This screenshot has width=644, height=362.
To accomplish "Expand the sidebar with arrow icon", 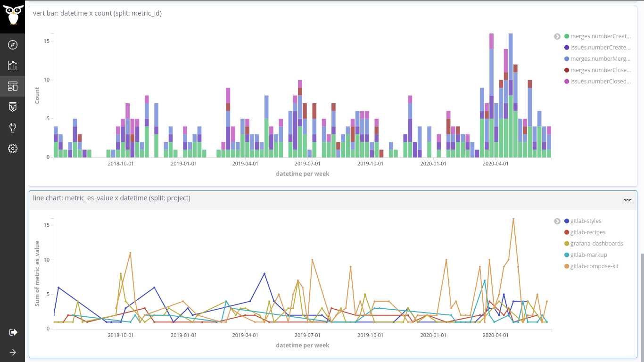I will (13, 352).
